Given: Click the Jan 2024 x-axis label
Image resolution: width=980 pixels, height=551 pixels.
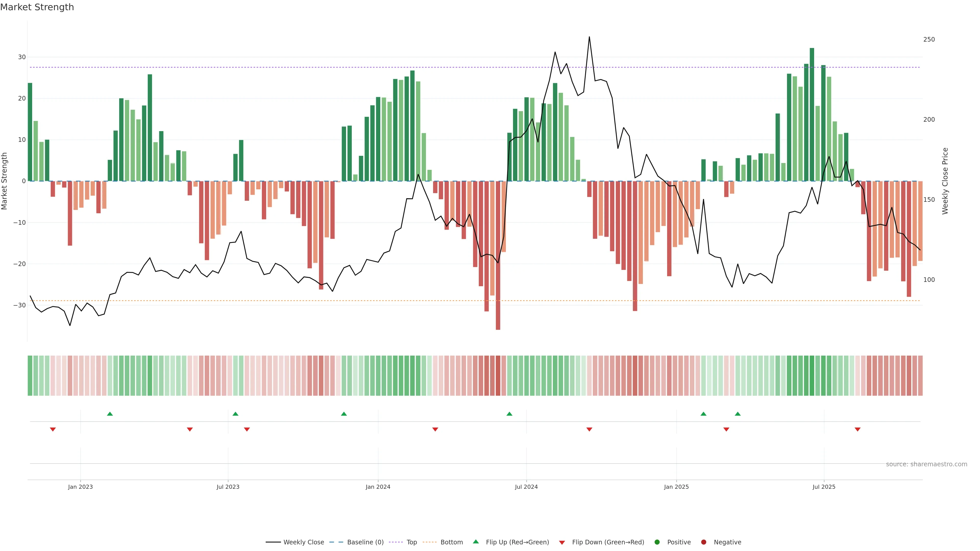Looking at the screenshot, I should [x=378, y=487].
